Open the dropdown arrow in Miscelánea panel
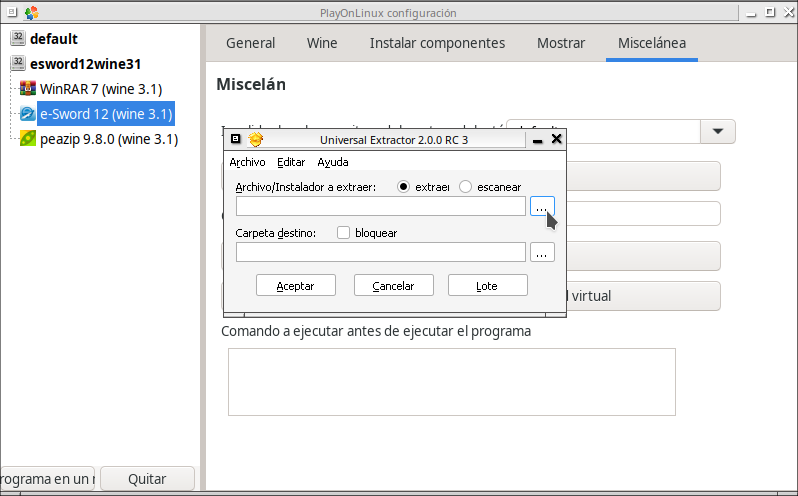Screen dimensions: 798x496 click(x=718, y=131)
